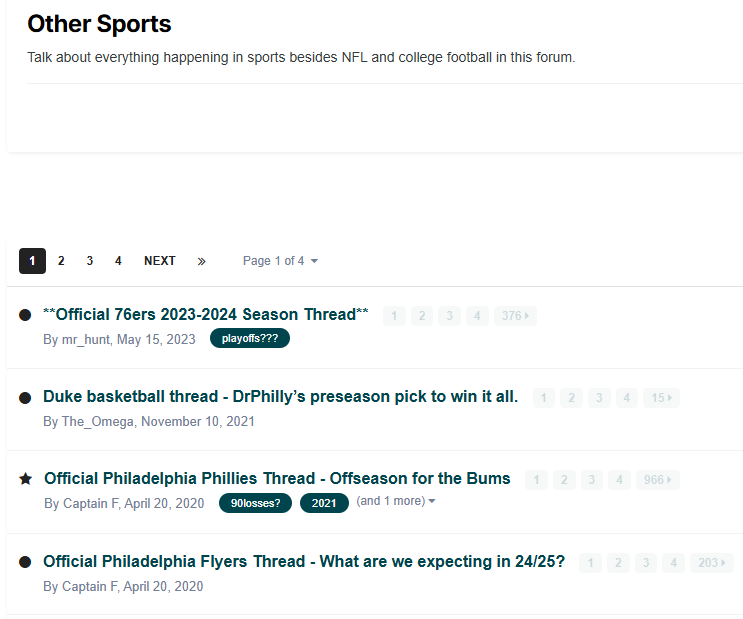Expand the '(and 1 more)' tags dropdown

(x=396, y=501)
